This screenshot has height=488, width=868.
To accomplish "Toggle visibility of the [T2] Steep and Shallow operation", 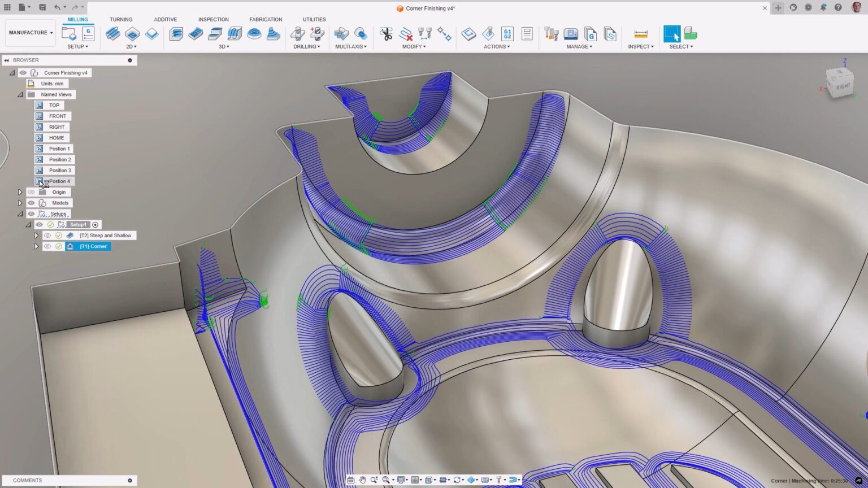I will (47, 236).
